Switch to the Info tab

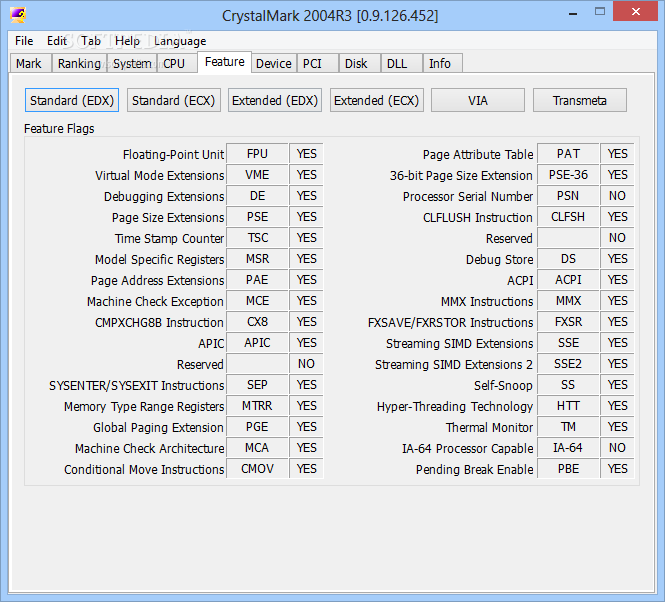click(442, 64)
